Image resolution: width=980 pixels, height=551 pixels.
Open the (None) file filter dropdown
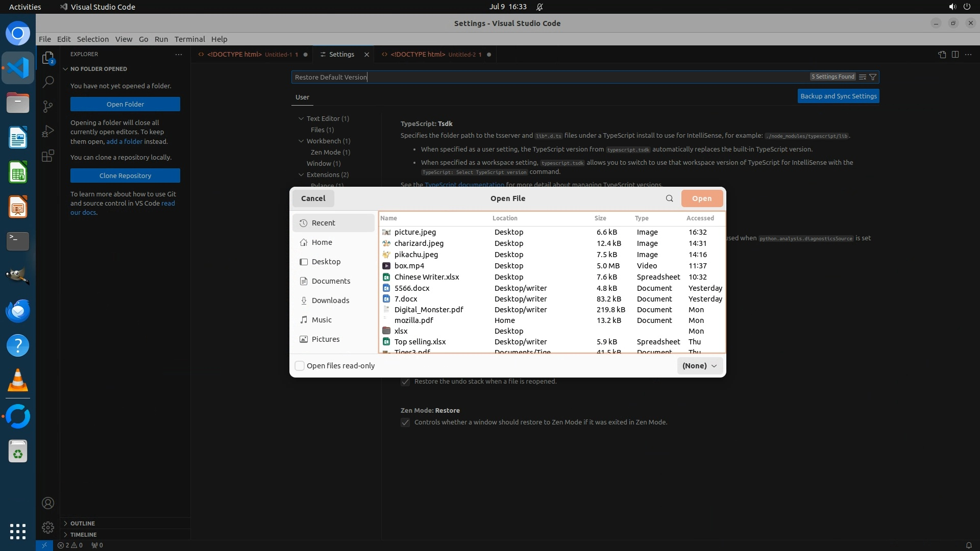[699, 366]
